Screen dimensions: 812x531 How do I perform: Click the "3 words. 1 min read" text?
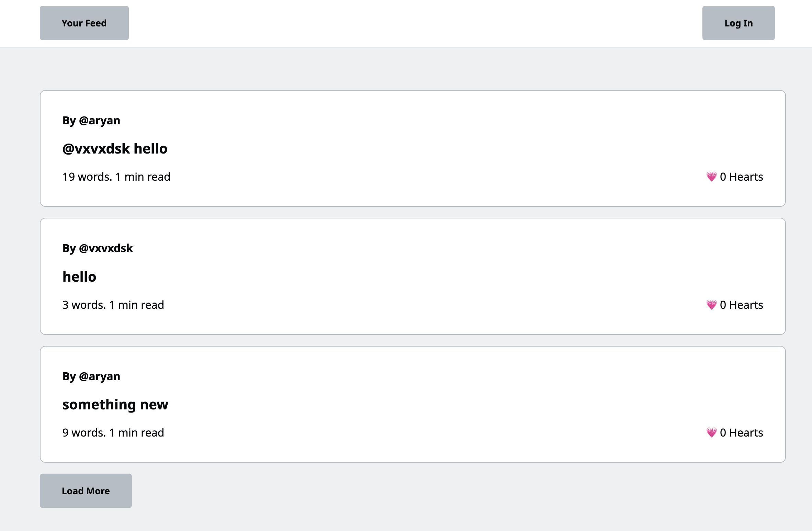point(113,305)
